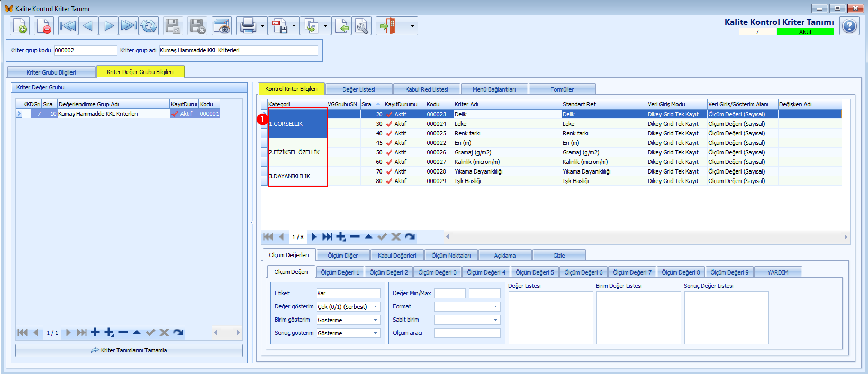Jump to the last row in the criteria grid navigator
Viewport: 868px width, 374px height.
pos(327,237)
